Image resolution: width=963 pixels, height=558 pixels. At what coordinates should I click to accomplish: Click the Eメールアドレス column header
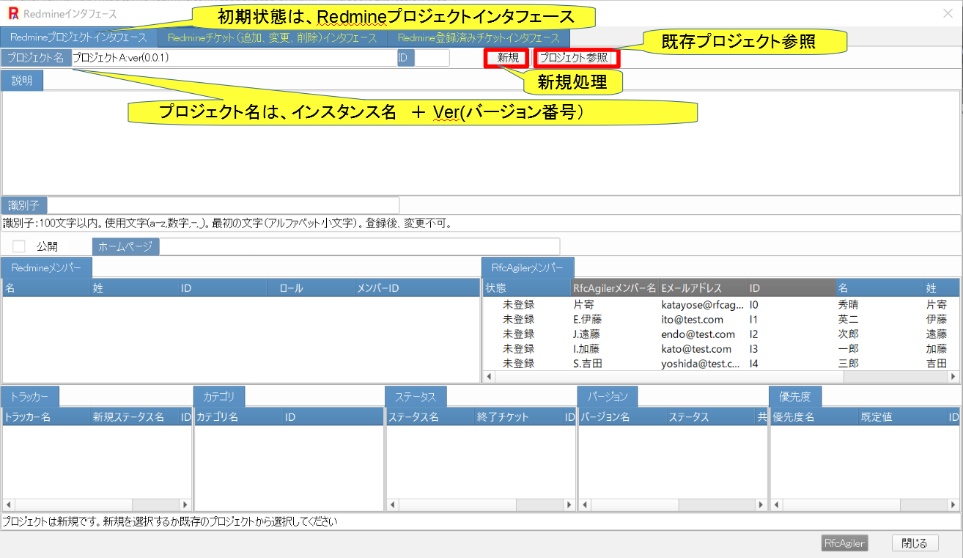tap(702, 288)
